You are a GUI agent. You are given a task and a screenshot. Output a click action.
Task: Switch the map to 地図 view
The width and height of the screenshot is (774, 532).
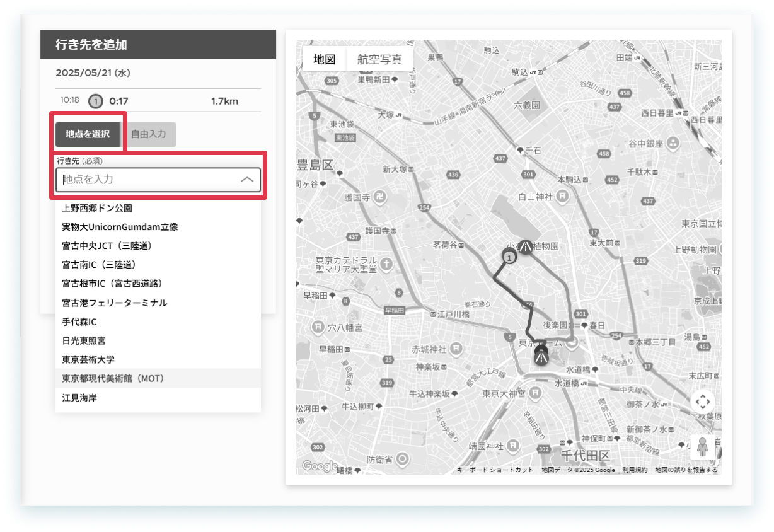click(x=325, y=59)
